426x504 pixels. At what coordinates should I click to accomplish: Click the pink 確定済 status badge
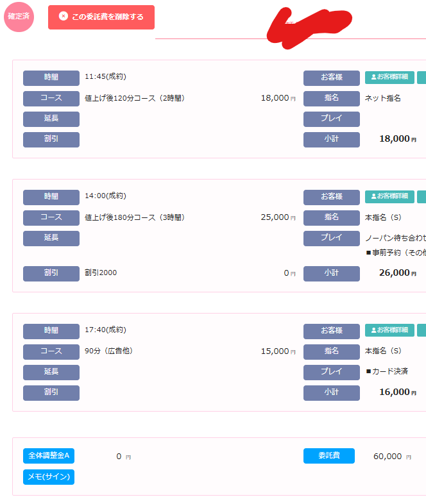click(x=19, y=17)
